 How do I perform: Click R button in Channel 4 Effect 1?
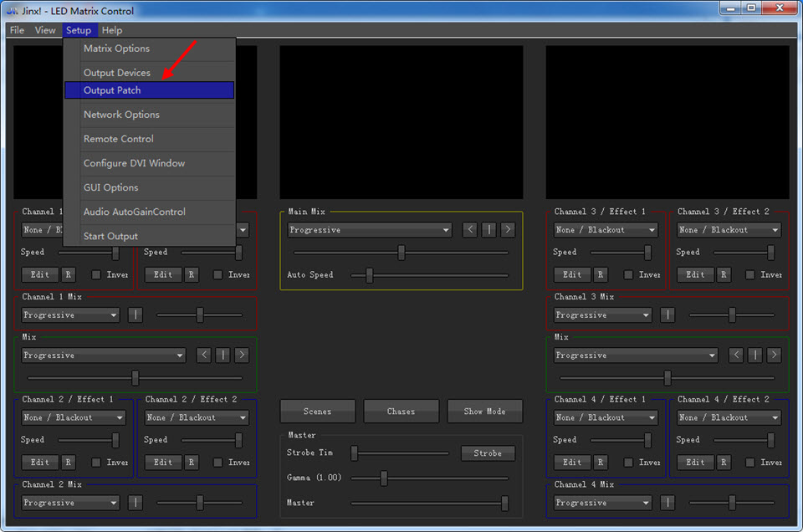click(x=601, y=463)
